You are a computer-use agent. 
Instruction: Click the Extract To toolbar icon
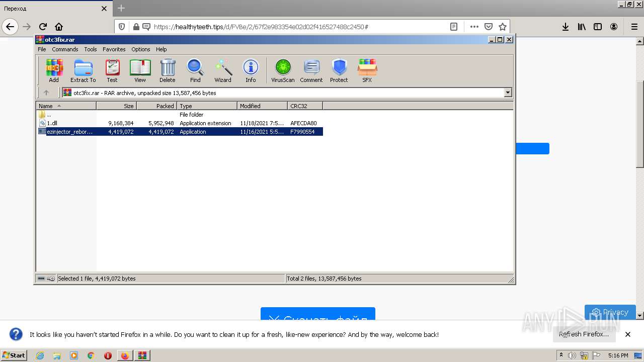tap(83, 70)
